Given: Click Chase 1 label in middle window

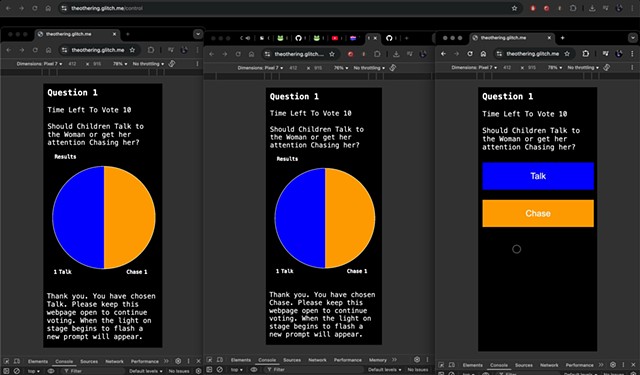Looking at the screenshot, I should click(x=357, y=271).
